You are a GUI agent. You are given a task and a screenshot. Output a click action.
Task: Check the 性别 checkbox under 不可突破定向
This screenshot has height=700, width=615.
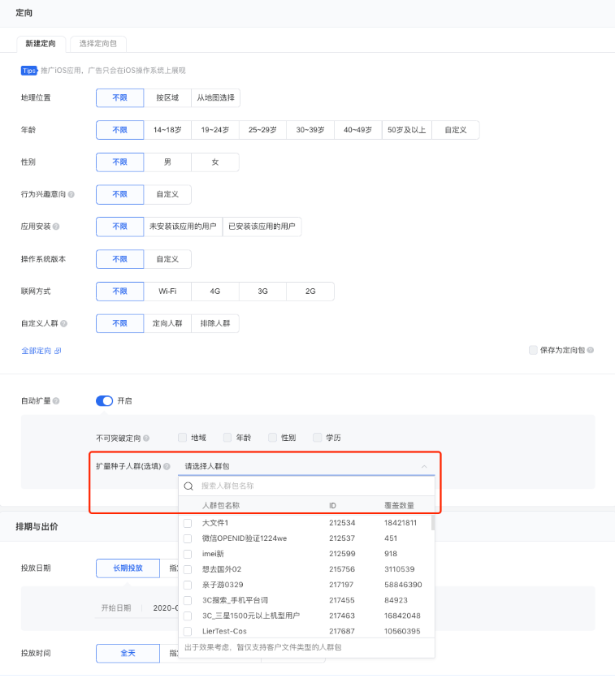click(x=272, y=438)
